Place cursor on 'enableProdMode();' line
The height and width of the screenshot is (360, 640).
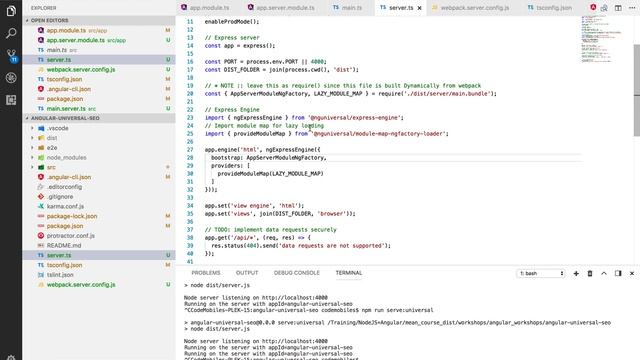pos(232,22)
